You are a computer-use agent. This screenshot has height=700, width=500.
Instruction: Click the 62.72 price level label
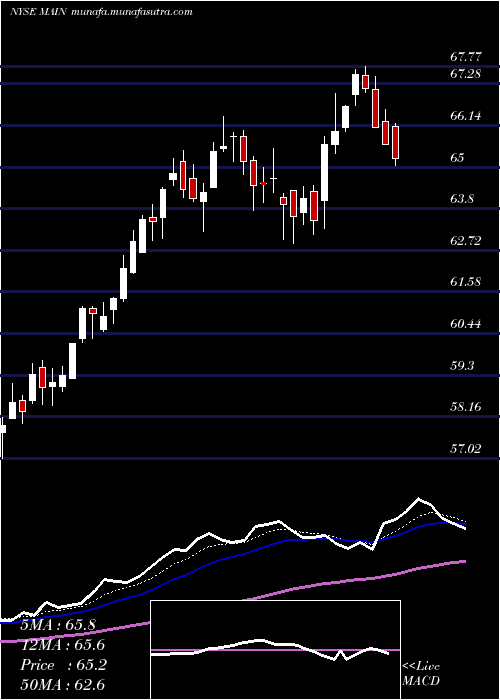(x=466, y=241)
